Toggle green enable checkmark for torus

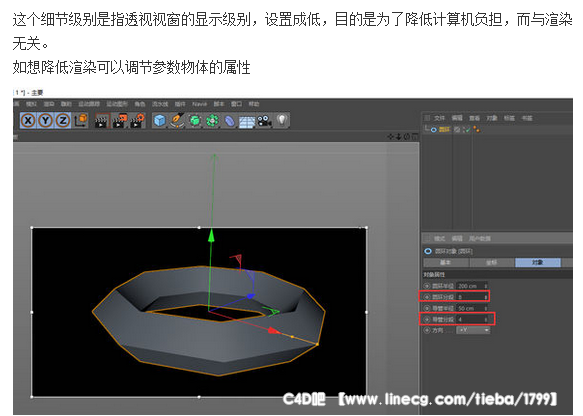click(467, 129)
